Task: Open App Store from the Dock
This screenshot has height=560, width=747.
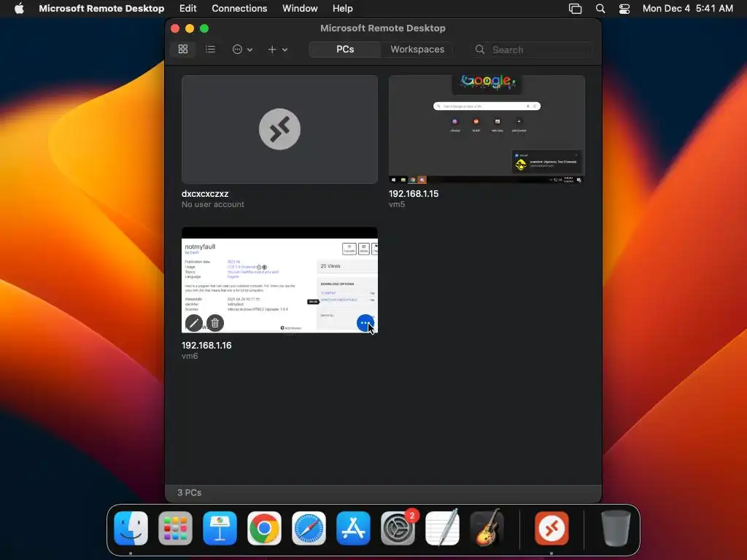Action: 353,528
